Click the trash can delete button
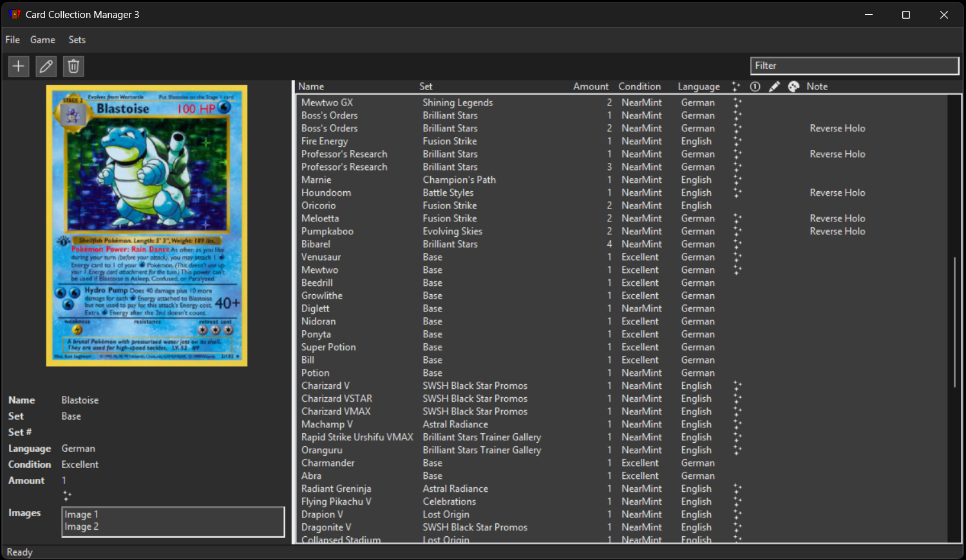The height and width of the screenshot is (560, 966). tap(73, 66)
